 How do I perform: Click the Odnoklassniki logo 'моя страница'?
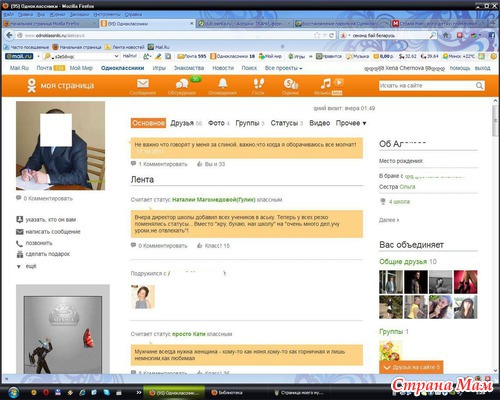click(x=61, y=86)
